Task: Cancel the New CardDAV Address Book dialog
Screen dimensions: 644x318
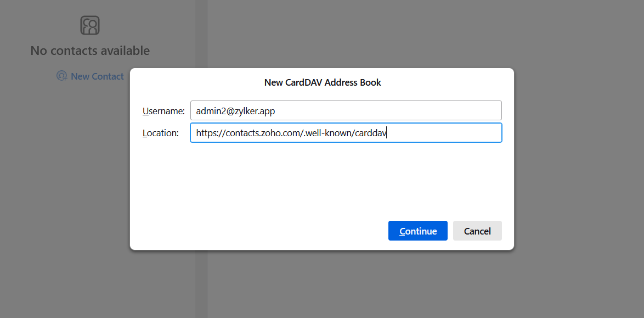Action: point(477,231)
